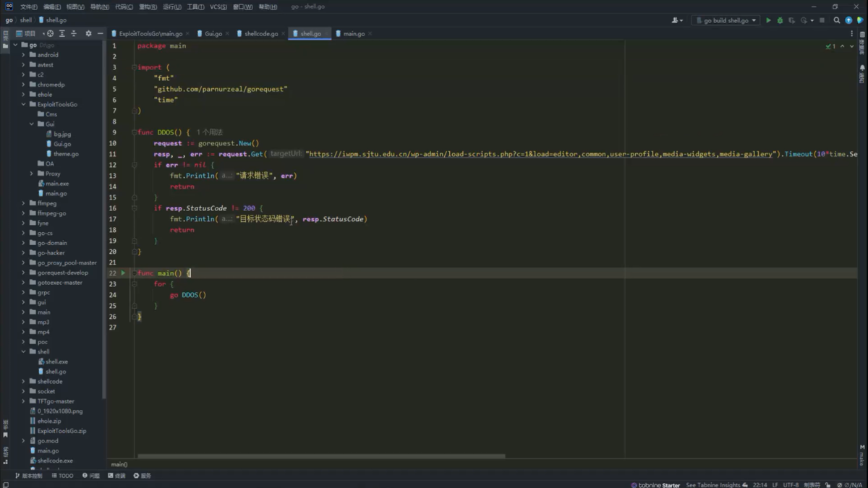Viewport: 868px width, 488px height.
Task: Fold the DDOS function at line 9
Action: click(x=135, y=133)
